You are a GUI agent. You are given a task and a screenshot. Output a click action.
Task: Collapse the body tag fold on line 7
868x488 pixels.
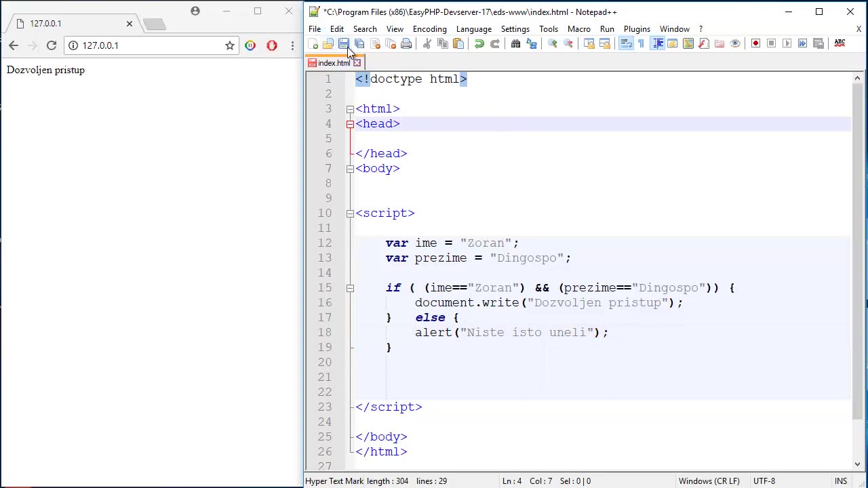coord(350,169)
